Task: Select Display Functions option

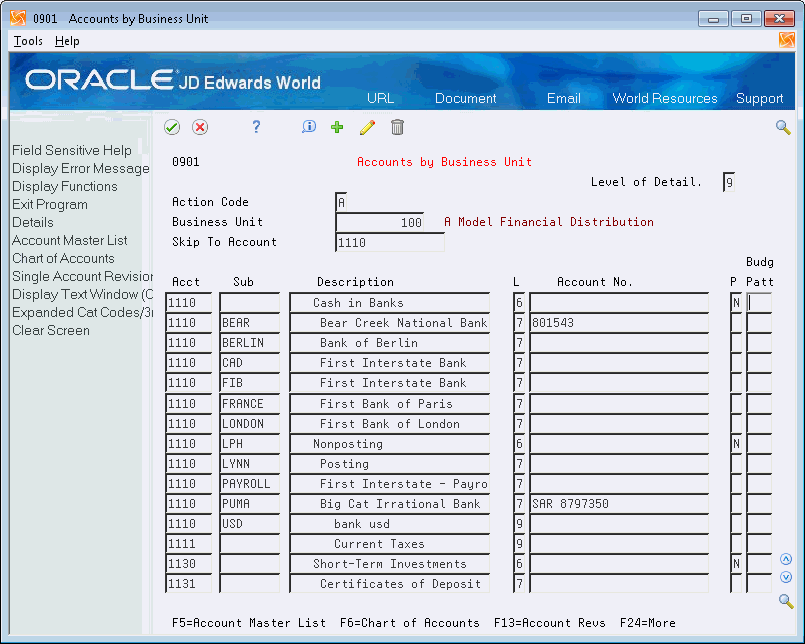Action: pyautogui.click(x=65, y=186)
